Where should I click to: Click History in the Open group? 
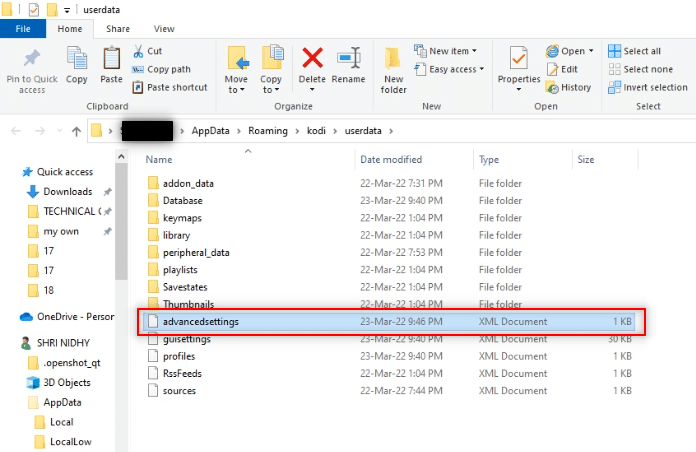(x=569, y=87)
